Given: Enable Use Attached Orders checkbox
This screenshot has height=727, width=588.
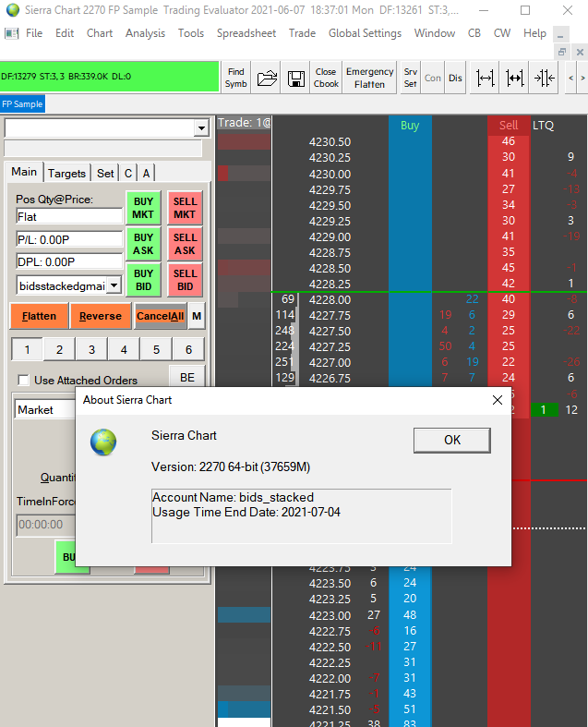Looking at the screenshot, I should point(23,381).
